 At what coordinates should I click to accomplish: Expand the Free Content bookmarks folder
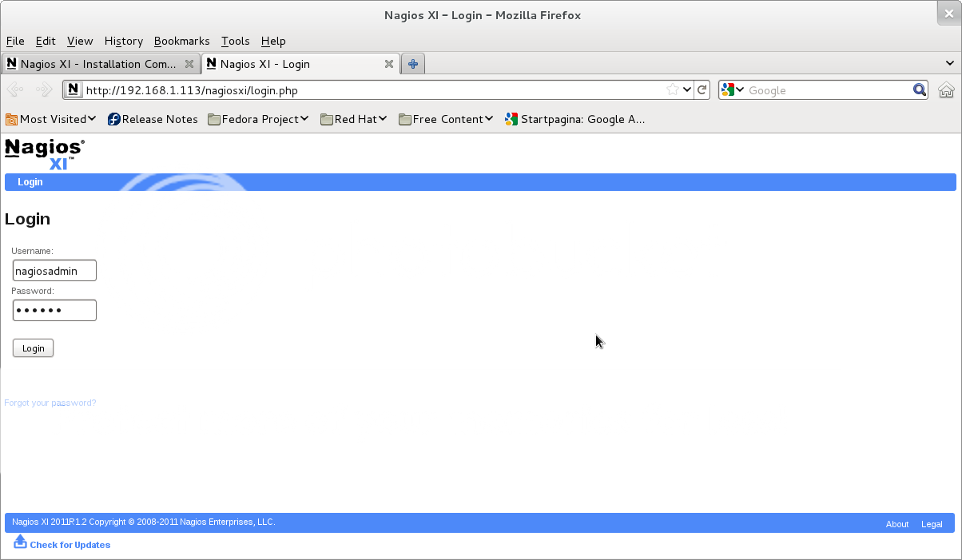pyautogui.click(x=489, y=119)
